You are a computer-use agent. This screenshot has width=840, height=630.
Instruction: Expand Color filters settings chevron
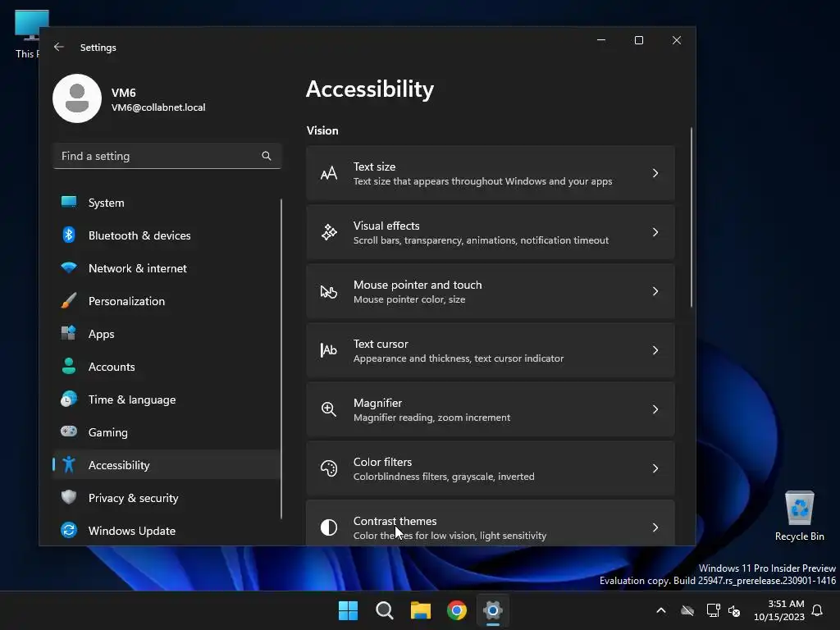coord(655,468)
